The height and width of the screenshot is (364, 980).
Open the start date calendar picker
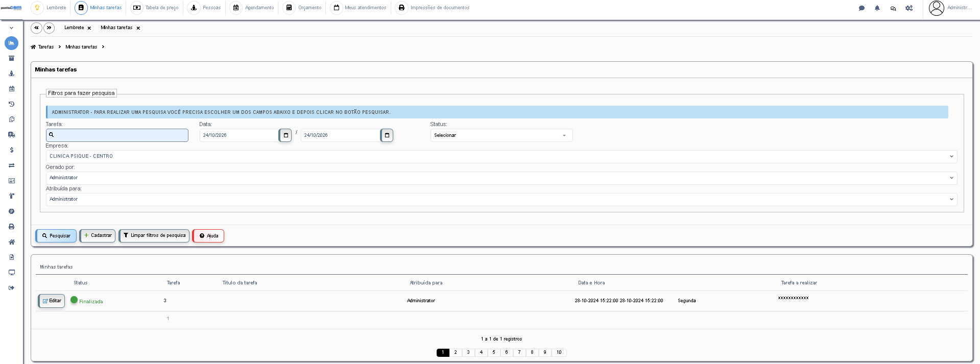[x=285, y=135]
